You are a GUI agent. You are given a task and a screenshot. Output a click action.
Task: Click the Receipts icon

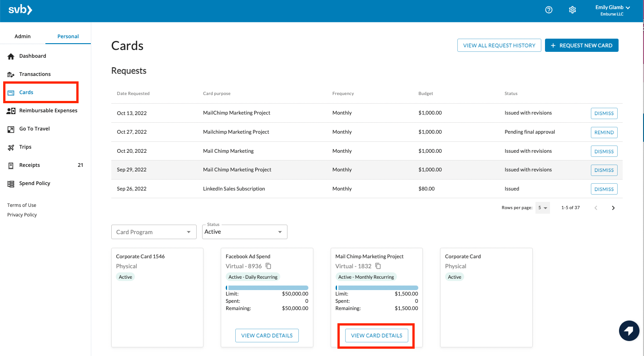coord(11,165)
